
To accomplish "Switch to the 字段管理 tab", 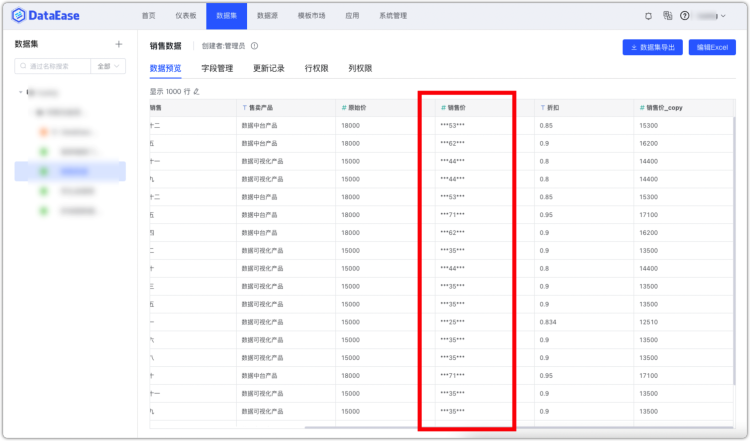I will [x=217, y=68].
